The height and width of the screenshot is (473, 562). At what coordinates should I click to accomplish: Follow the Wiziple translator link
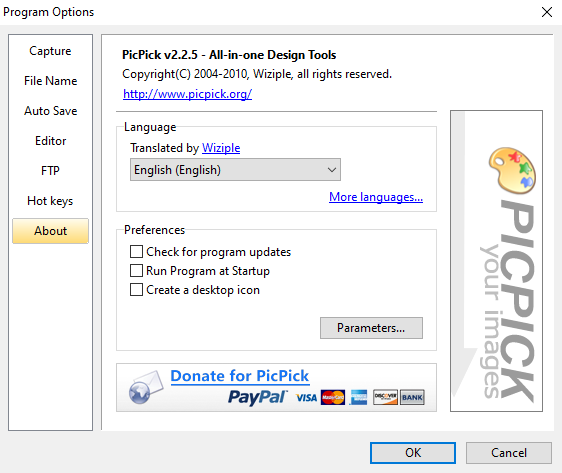(221, 148)
